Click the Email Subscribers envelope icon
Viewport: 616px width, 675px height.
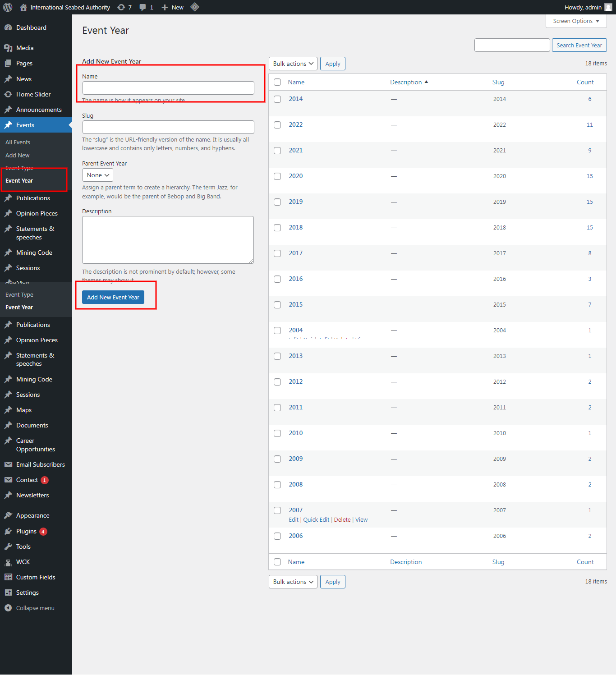coord(8,464)
